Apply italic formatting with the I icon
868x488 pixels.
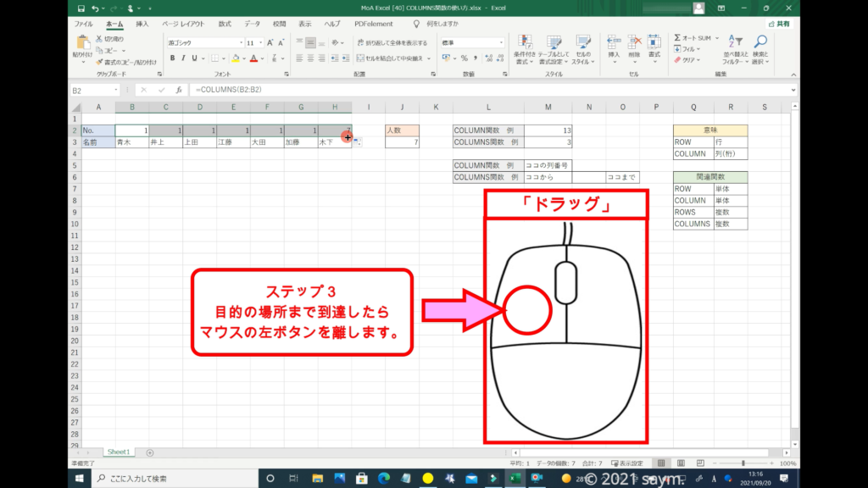[184, 58]
